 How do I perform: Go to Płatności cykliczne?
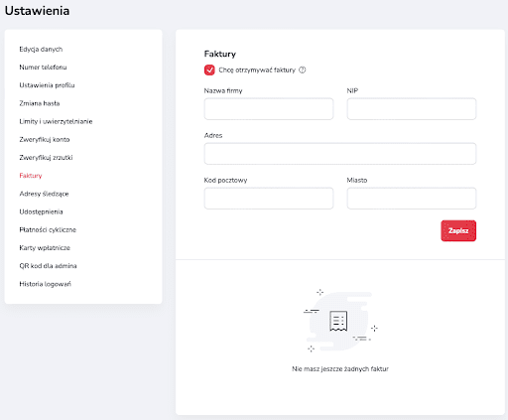(48, 229)
